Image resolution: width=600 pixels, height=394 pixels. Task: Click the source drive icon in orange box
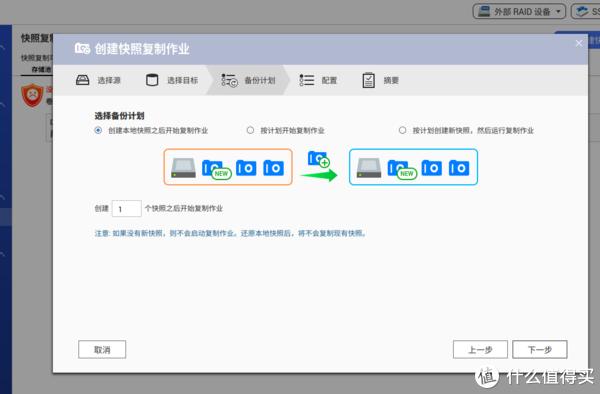point(183,168)
